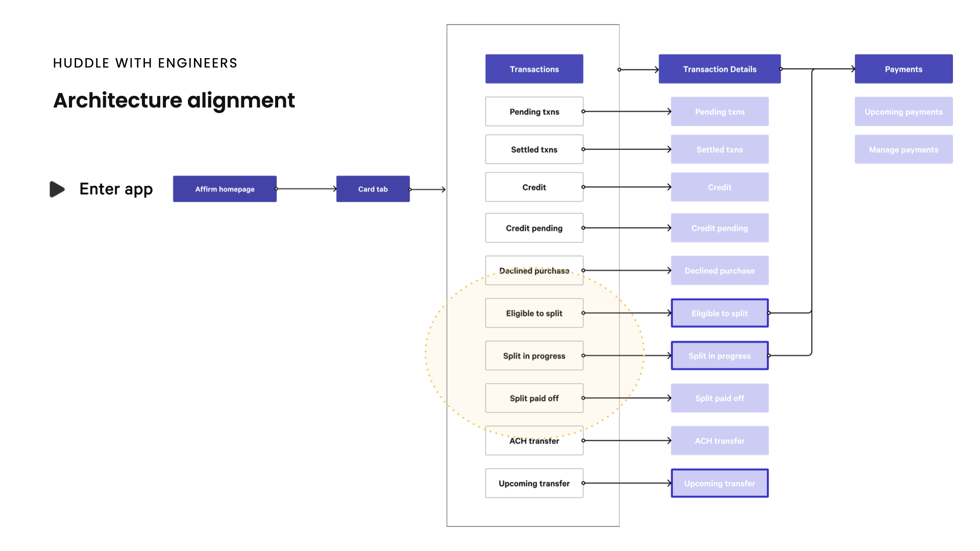Click the Architecture alignment heading
This screenshot has width=980, height=551.
(x=174, y=101)
